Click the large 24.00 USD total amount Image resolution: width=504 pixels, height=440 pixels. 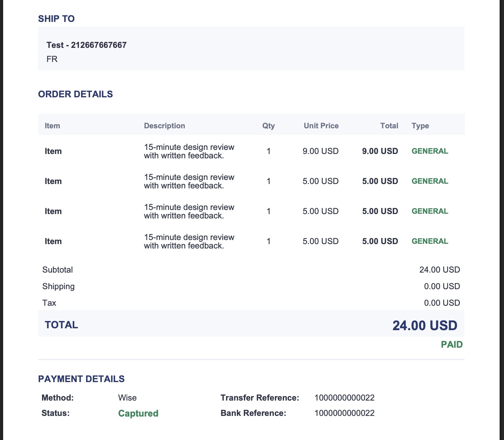[425, 325]
